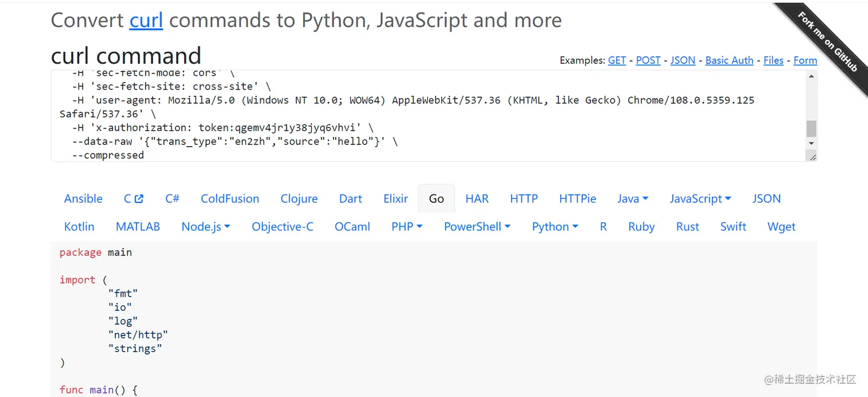Click the textarea scrollbar thumb

811,129
